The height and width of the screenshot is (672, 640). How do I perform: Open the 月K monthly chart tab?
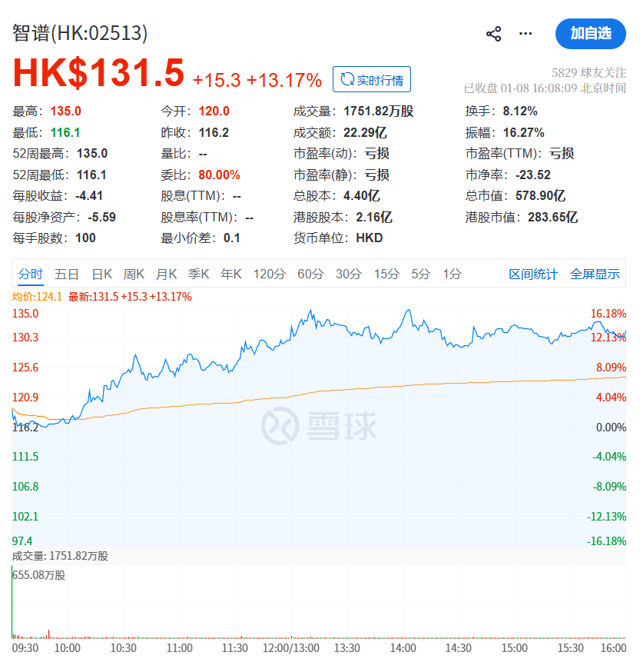coord(167,274)
